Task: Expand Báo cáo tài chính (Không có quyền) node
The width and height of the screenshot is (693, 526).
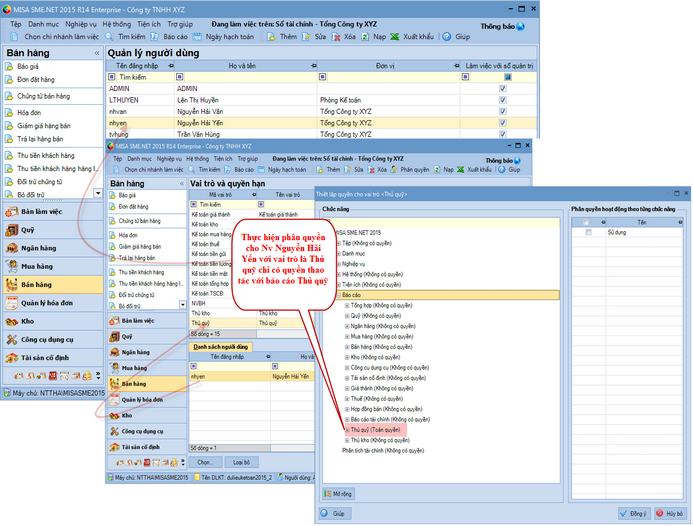Action: 347,419
